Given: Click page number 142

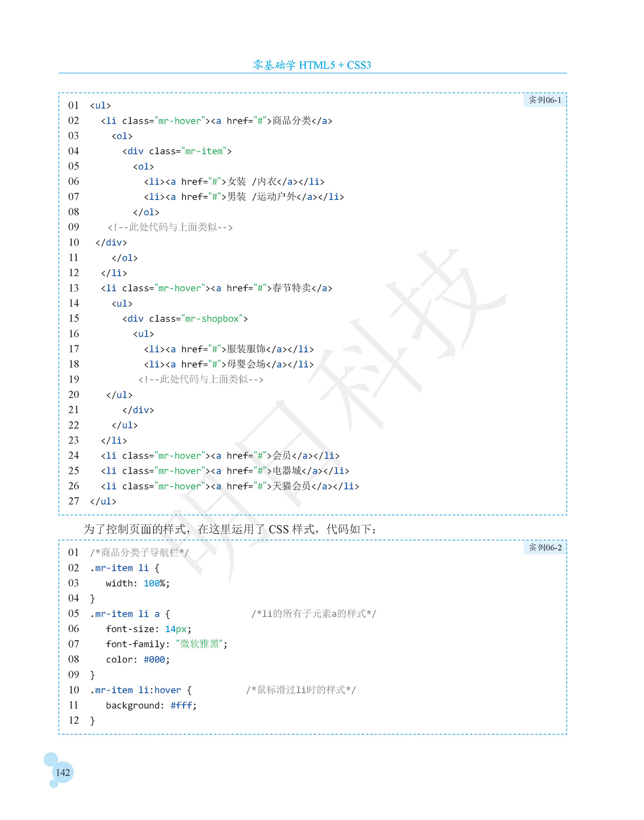Looking at the screenshot, I should (63, 773).
